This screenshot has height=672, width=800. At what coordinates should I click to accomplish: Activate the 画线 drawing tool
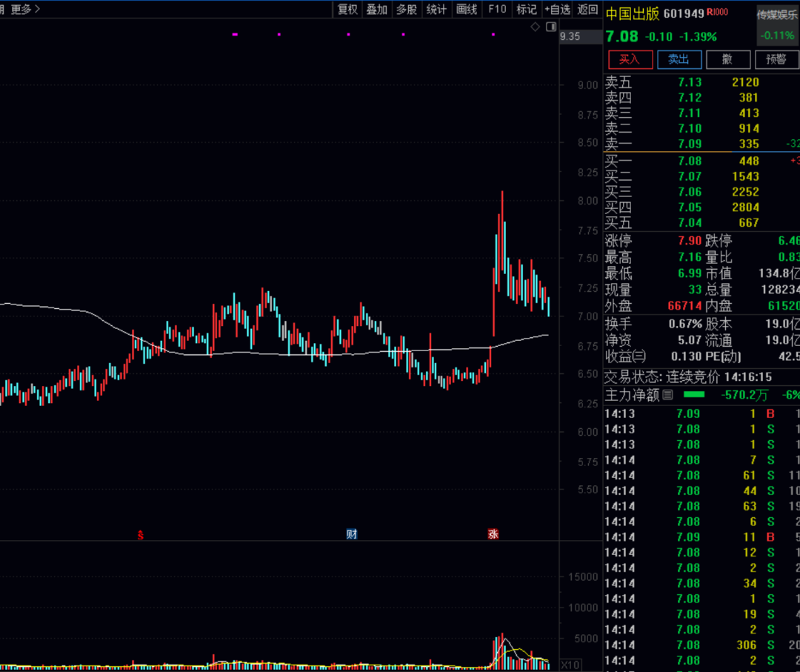[x=467, y=10]
